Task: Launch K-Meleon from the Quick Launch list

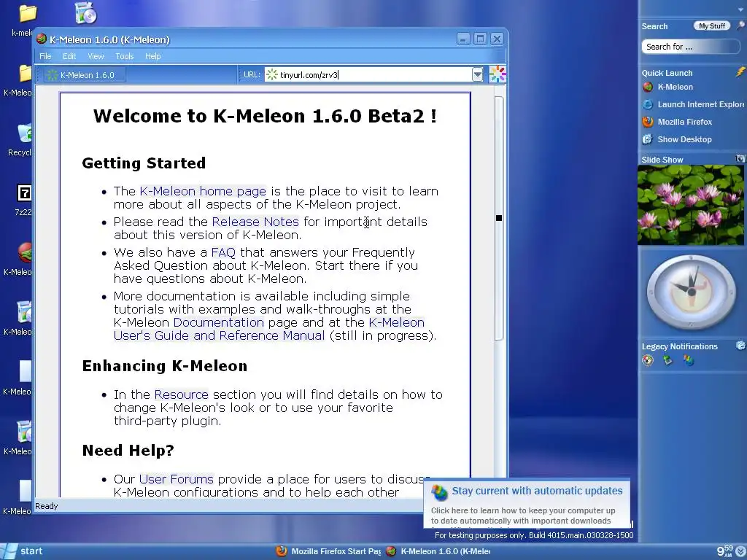Action: point(668,87)
